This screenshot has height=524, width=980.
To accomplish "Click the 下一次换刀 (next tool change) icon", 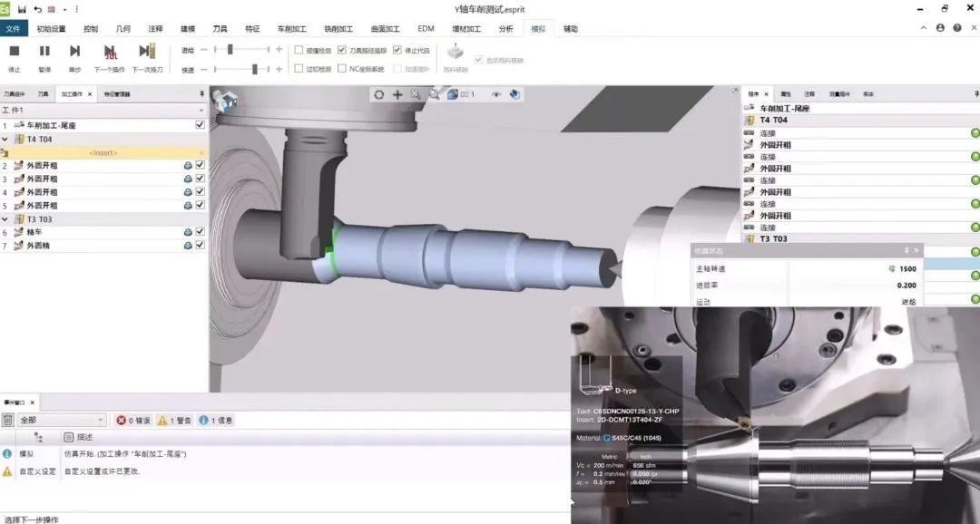I will coord(147,52).
